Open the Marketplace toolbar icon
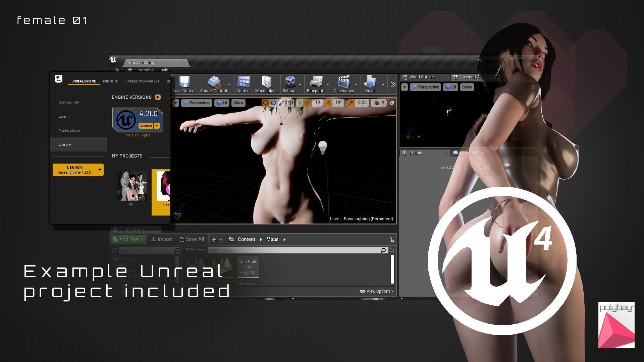644x362 pixels. pyautogui.click(x=266, y=82)
